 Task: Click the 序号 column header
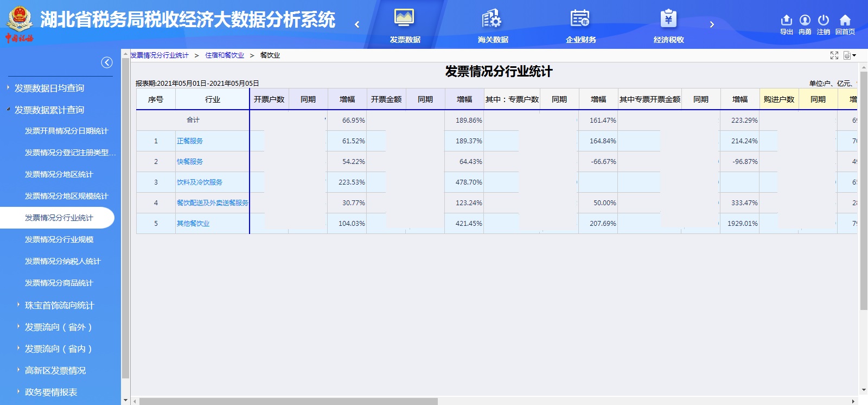156,99
